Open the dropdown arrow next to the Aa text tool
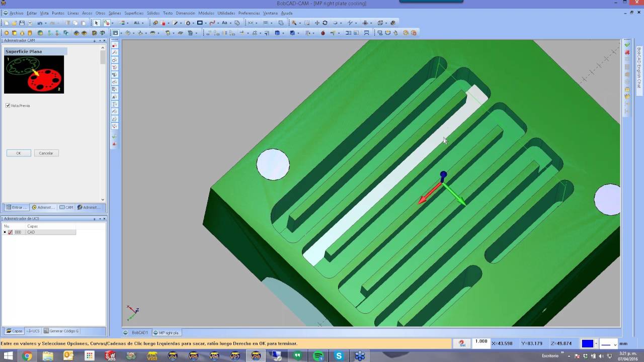 pos(230,23)
